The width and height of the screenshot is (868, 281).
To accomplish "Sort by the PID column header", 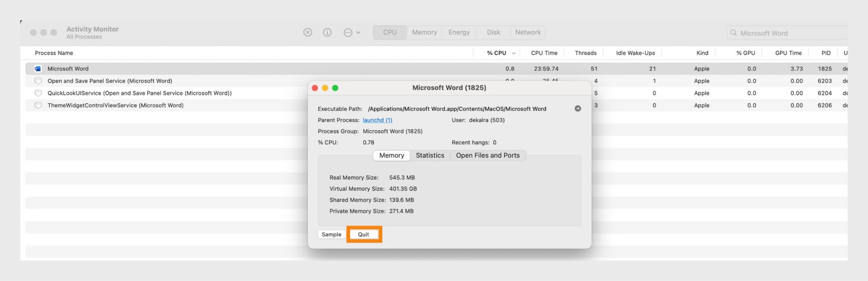I will (826, 53).
